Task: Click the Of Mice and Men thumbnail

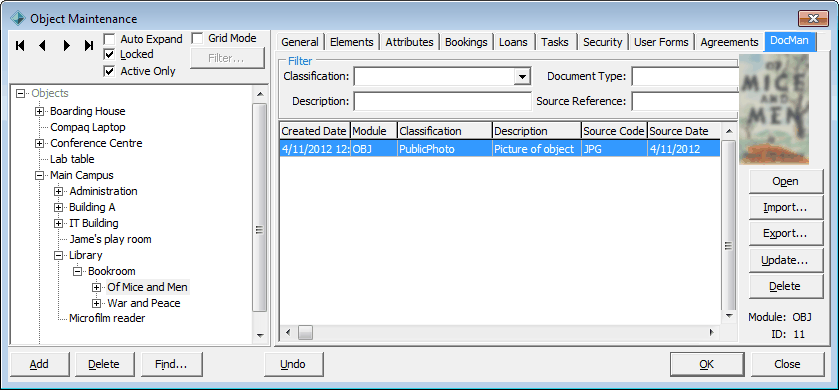Action: click(774, 109)
